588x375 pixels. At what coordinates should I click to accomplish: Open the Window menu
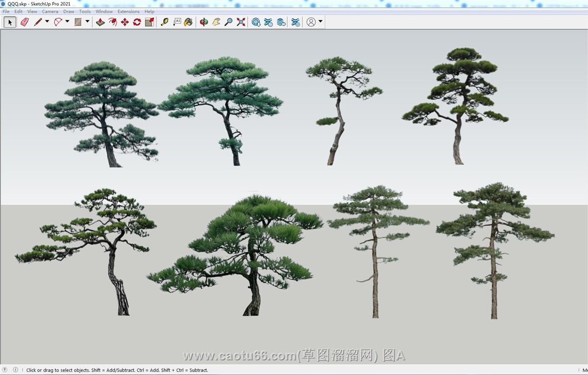(x=104, y=11)
